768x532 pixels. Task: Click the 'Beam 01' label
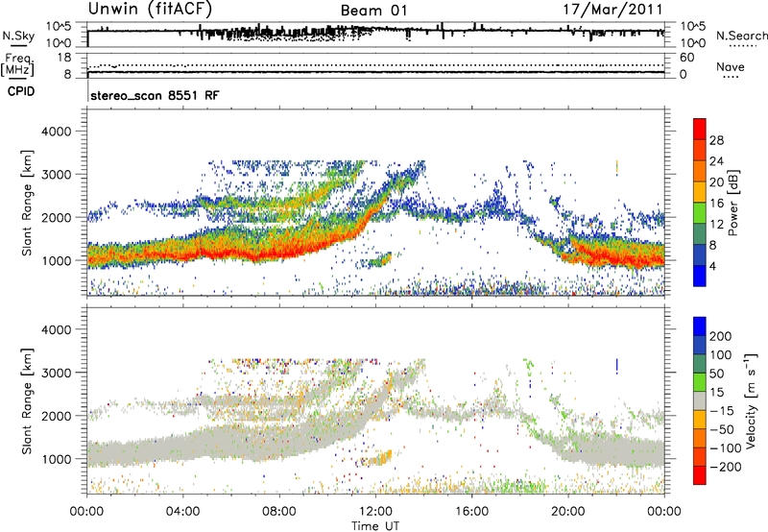pyautogui.click(x=373, y=11)
